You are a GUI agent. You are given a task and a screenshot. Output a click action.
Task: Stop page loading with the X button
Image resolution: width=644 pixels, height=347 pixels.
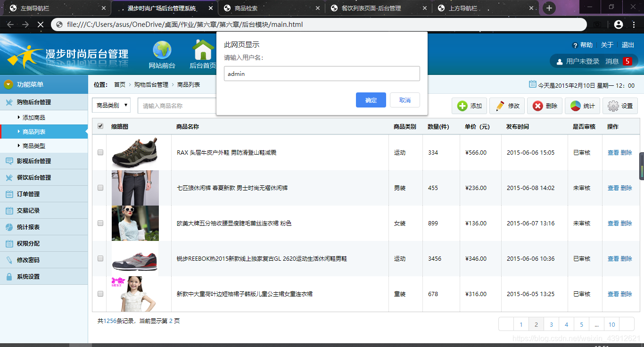point(40,25)
